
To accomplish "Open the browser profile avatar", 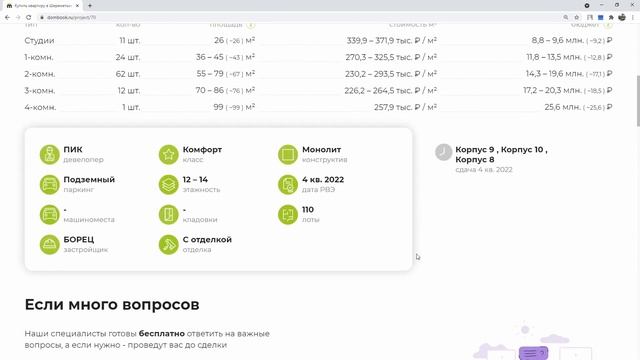I will (x=622, y=18).
